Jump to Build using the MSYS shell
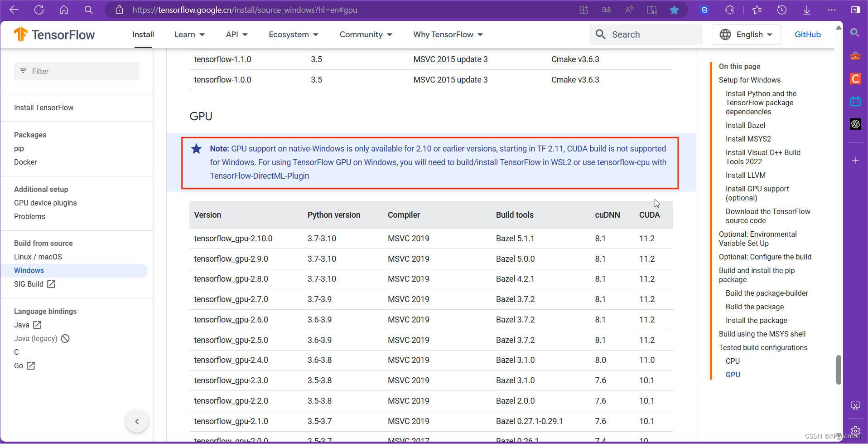Image resolution: width=868 pixels, height=444 pixels. pyautogui.click(x=762, y=334)
